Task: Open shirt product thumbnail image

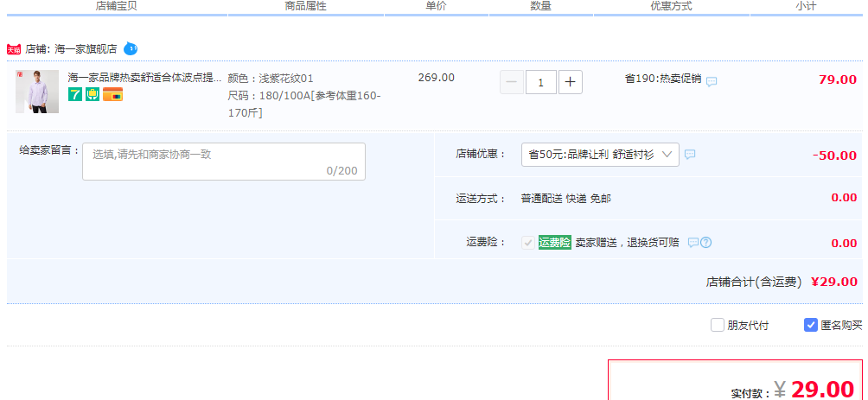Action: [37, 92]
